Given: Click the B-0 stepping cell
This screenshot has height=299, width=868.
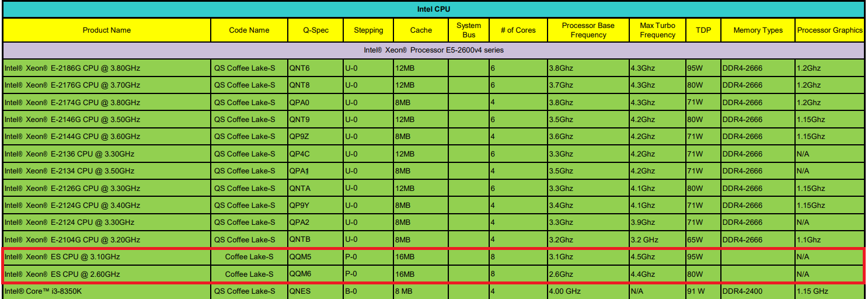Looking at the screenshot, I should [x=368, y=291].
